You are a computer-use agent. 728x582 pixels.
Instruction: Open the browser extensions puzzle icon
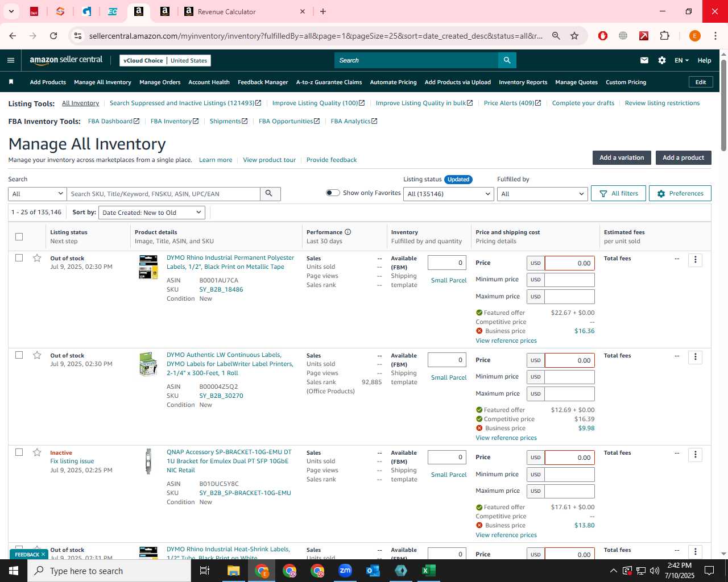coord(664,36)
